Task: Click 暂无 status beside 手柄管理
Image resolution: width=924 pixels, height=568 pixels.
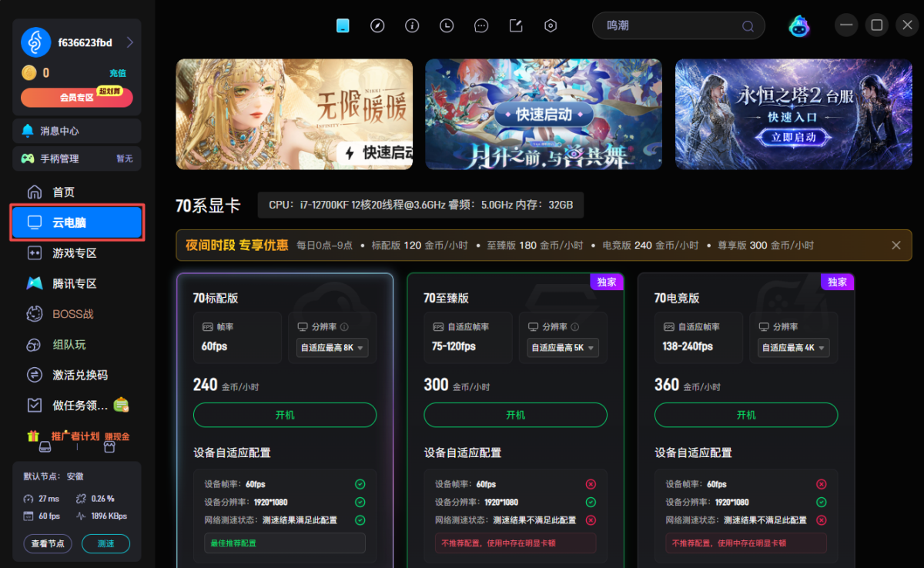Action: coord(125,159)
